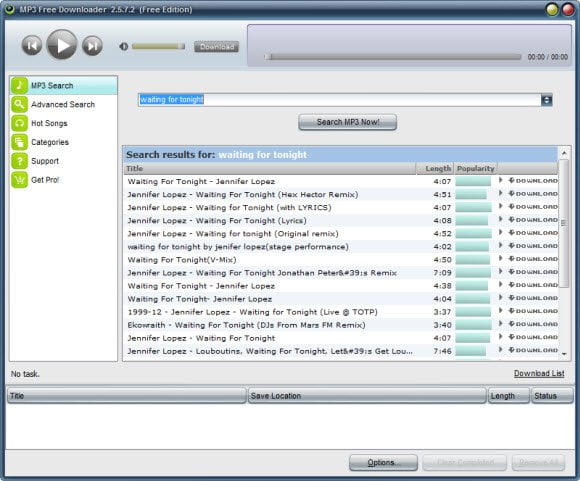The height and width of the screenshot is (481, 580).
Task: Download Live @ TOTP track
Action: pos(533,311)
